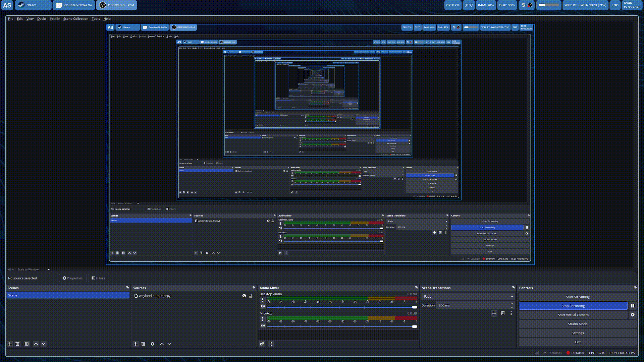Pause recording with pause icon
The width and height of the screenshot is (644, 362).
633,306
